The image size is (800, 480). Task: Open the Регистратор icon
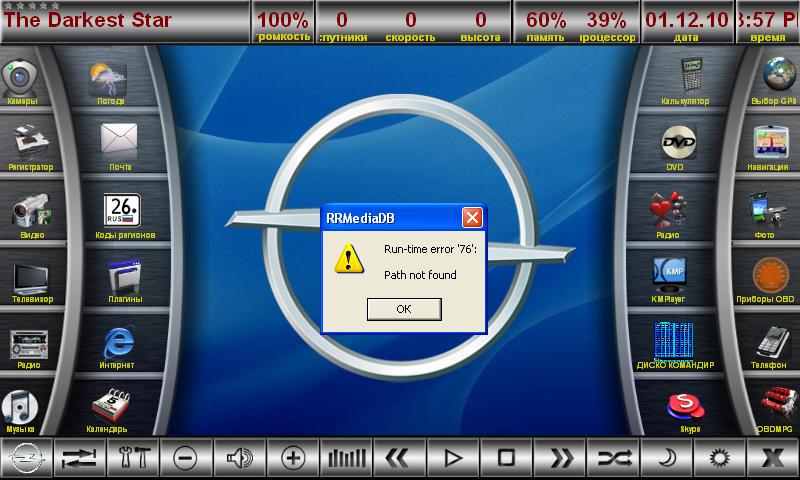click(x=31, y=142)
